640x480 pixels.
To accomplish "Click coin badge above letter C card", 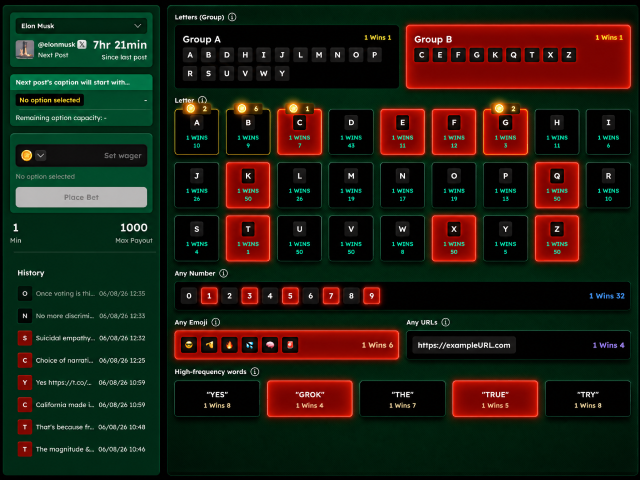I will click(x=300, y=109).
